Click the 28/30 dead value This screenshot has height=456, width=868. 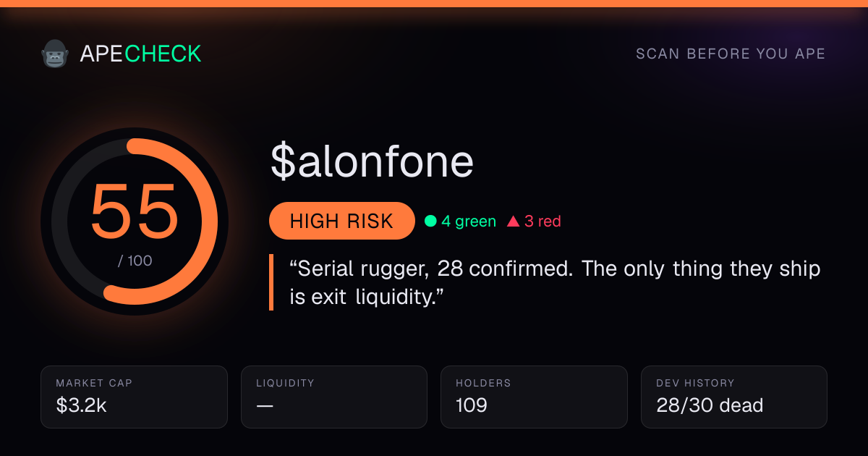(710, 405)
